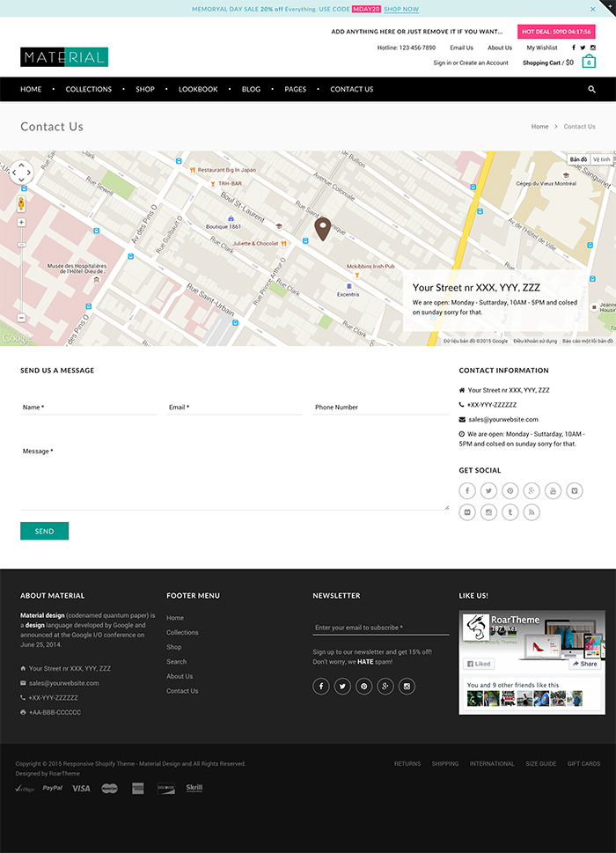Open RETURNS footer link
616x853 pixels.
click(x=407, y=764)
